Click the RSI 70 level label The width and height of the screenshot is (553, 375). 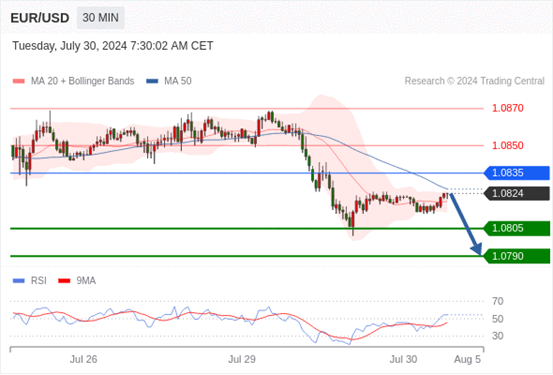pyautogui.click(x=498, y=301)
